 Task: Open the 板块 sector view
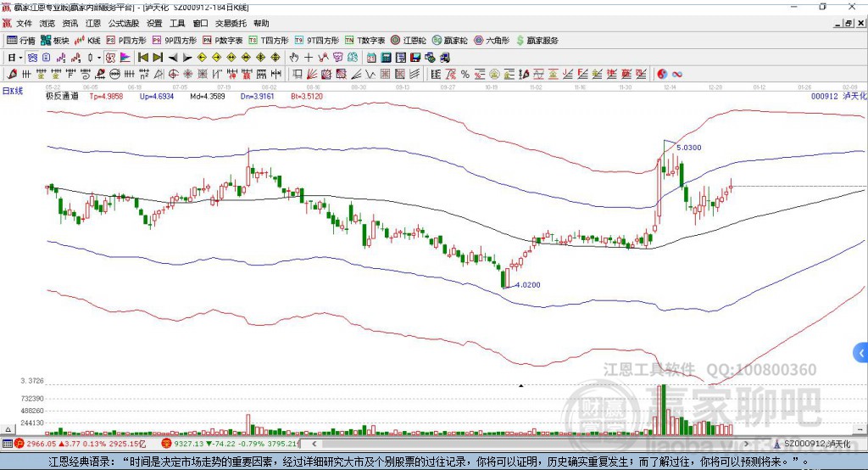click(55, 41)
